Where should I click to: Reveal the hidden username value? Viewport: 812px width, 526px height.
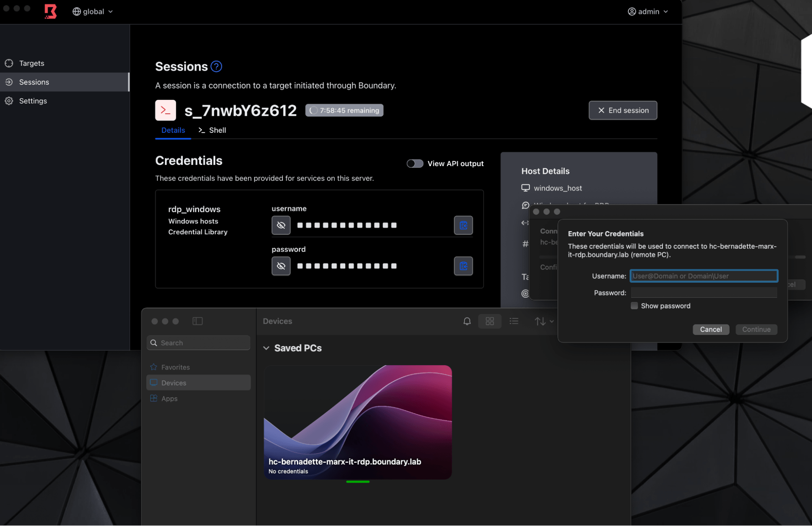(281, 225)
